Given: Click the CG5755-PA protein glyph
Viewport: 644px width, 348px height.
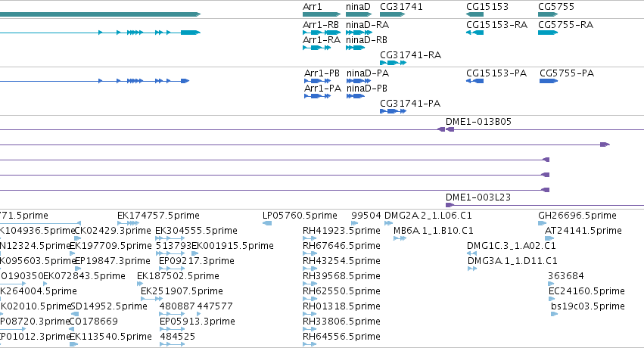Looking at the screenshot, I should (549, 81).
